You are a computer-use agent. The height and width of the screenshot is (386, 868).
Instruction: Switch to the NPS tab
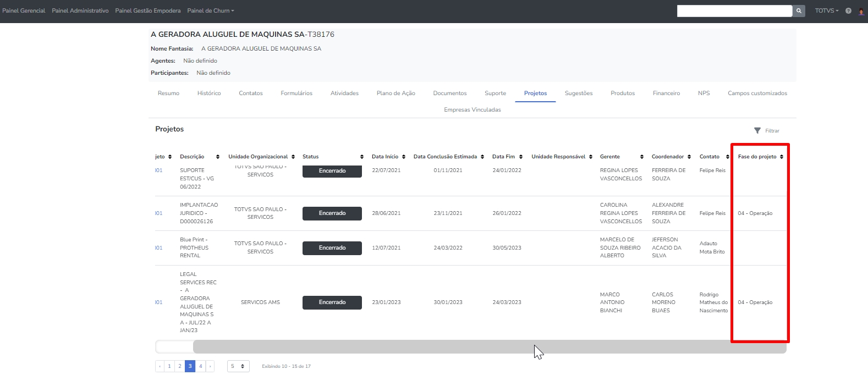coord(704,93)
